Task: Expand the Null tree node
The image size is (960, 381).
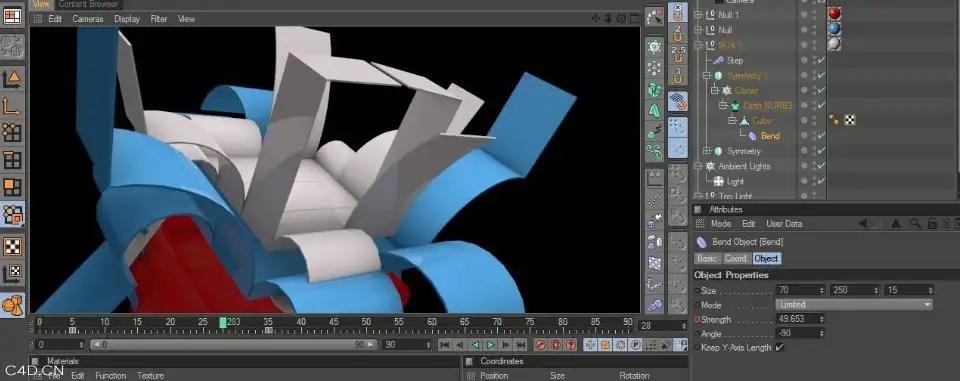Action: [698, 29]
